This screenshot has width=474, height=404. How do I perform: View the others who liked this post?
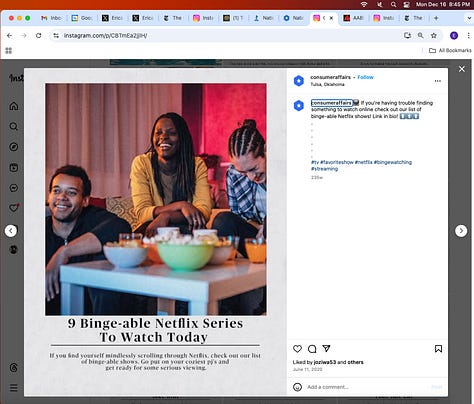[355, 362]
